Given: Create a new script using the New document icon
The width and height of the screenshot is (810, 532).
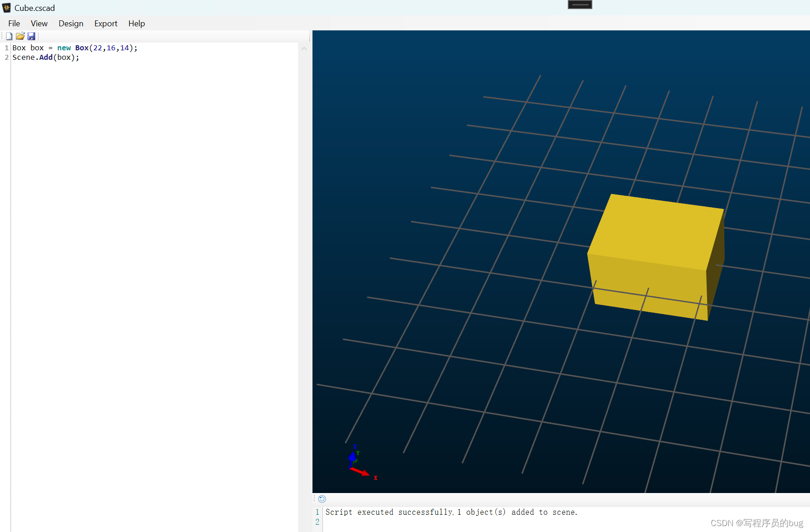Looking at the screenshot, I should [9, 36].
